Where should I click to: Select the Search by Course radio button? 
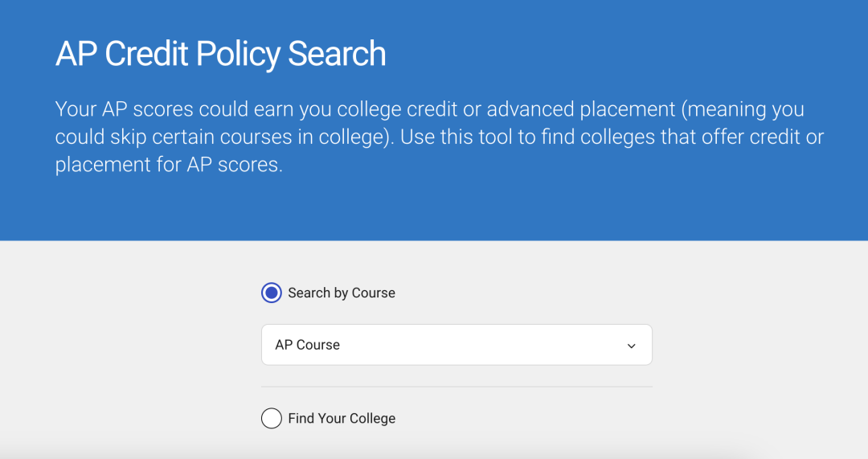tap(272, 293)
